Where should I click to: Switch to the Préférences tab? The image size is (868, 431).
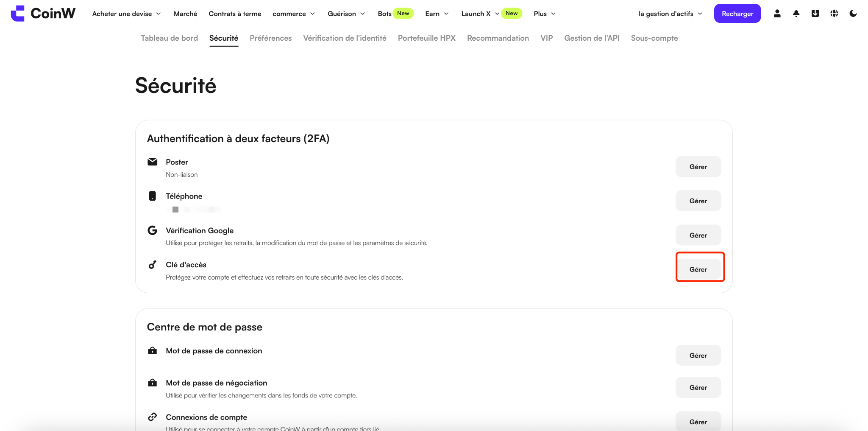pos(271,38)
